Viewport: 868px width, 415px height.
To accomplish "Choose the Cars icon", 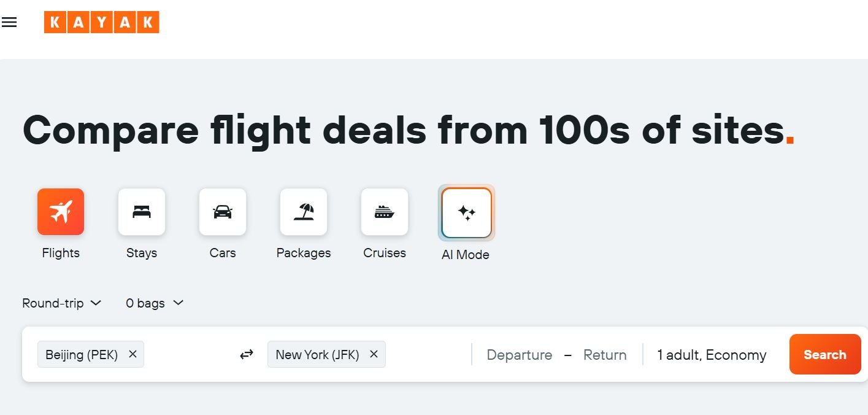I will [x=223, y=212].
